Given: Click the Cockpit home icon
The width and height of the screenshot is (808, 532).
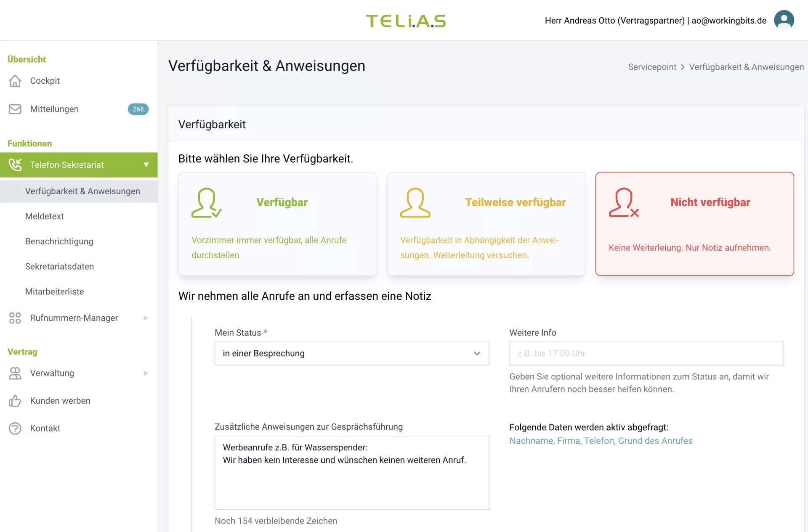Looking at the screenshot, I should (15, 81).
